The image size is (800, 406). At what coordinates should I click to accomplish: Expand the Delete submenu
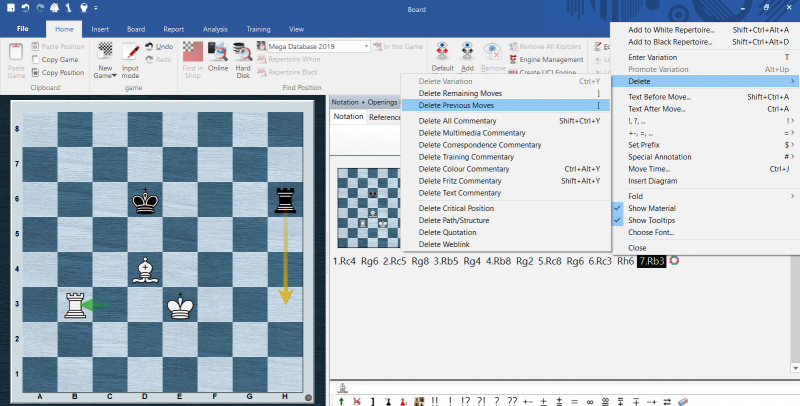(x=704, y=81)
